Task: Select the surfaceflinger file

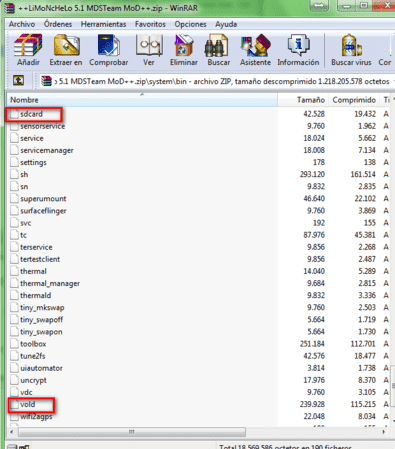Action: [43, 211]
